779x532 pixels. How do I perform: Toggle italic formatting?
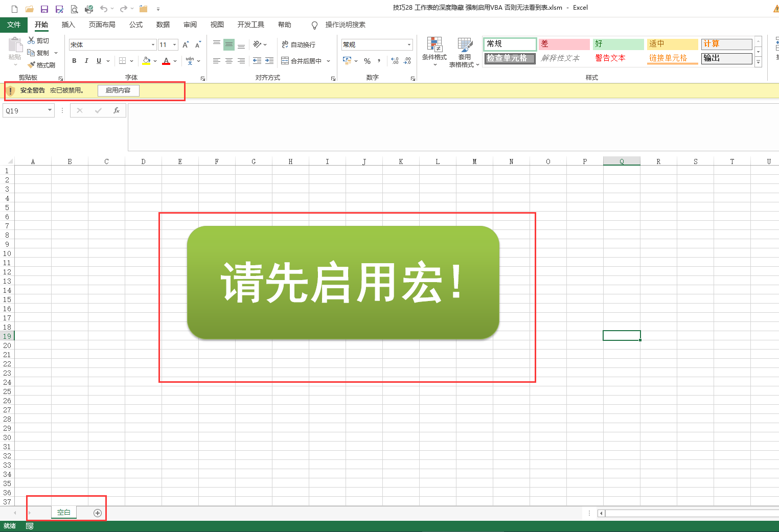pyautogui.click(x=86, y=61)
